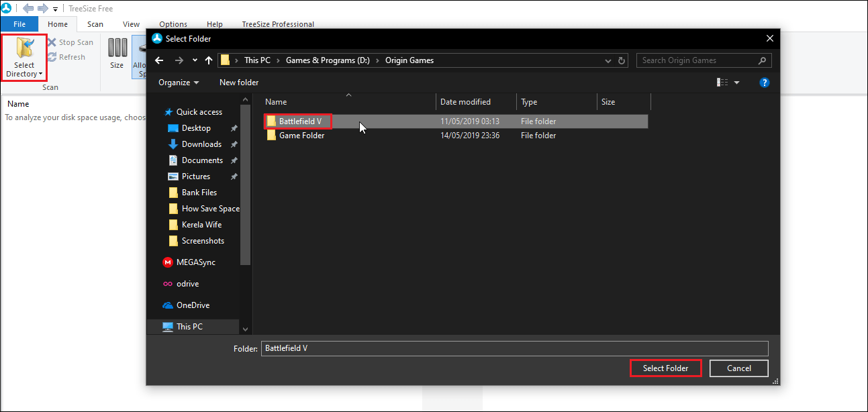
Task: Open odrive in the navigation pane
Action: click(181, 284)
